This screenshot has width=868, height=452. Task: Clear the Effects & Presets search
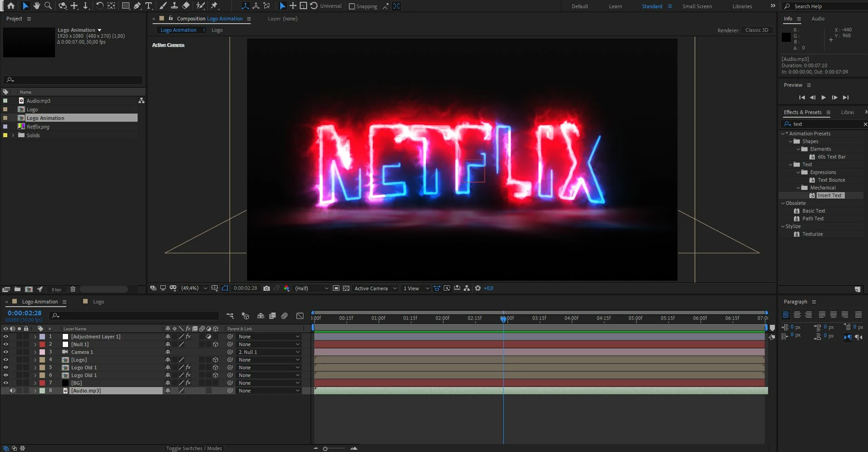click(x=865, y=124)
